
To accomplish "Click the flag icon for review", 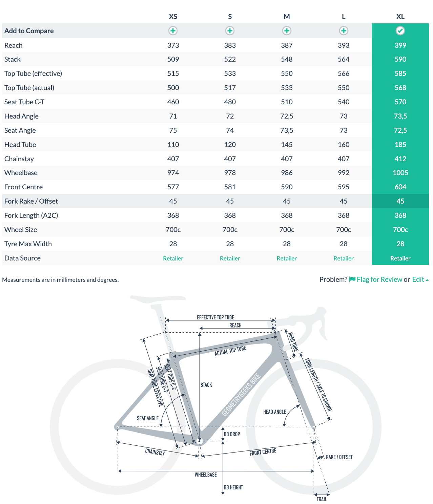I will pos(352,279).
